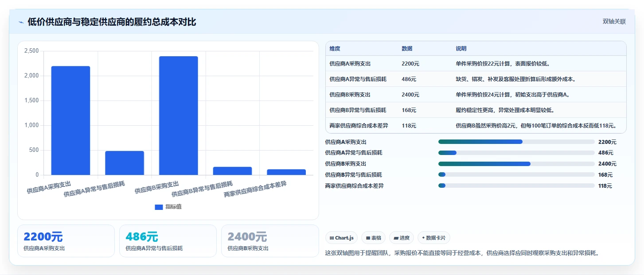Click the 2400元 progress bar
The width and height of the screenshot is (644, 275).
(x=516, y=164)
